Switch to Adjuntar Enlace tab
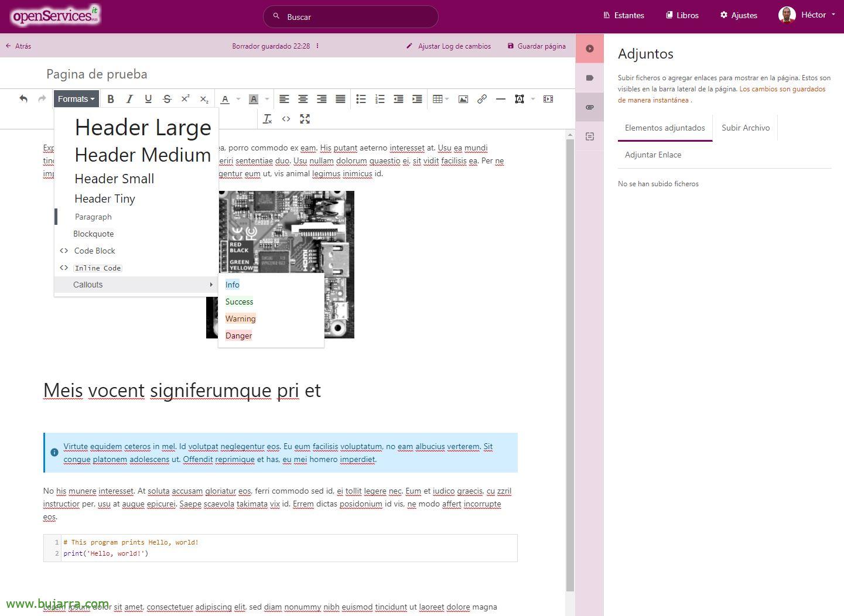The width and height of the screenshot is (844, 616). click(x=653, y=155)
